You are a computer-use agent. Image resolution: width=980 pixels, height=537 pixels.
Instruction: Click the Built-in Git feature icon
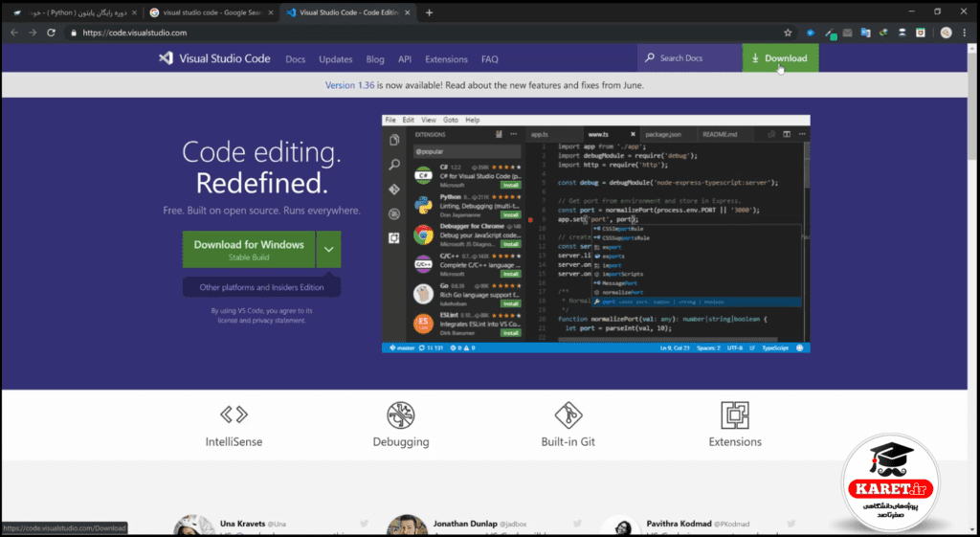point(568,415)
